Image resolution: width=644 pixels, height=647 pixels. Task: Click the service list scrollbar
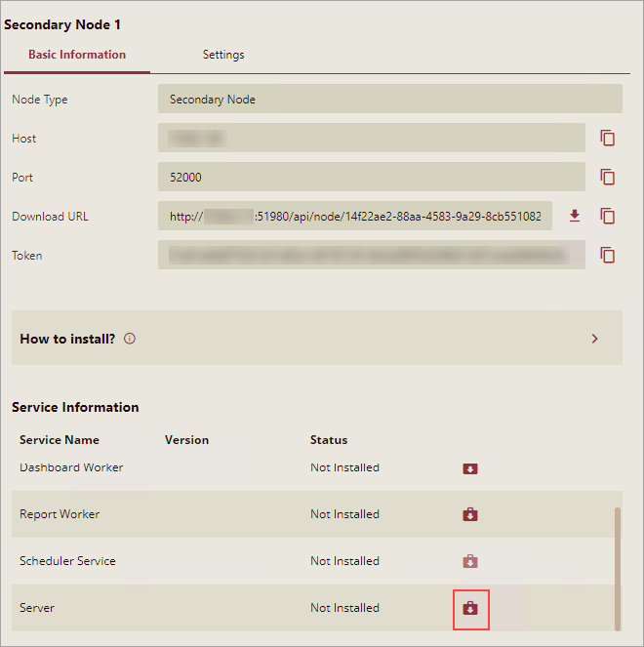coord(618,569)
